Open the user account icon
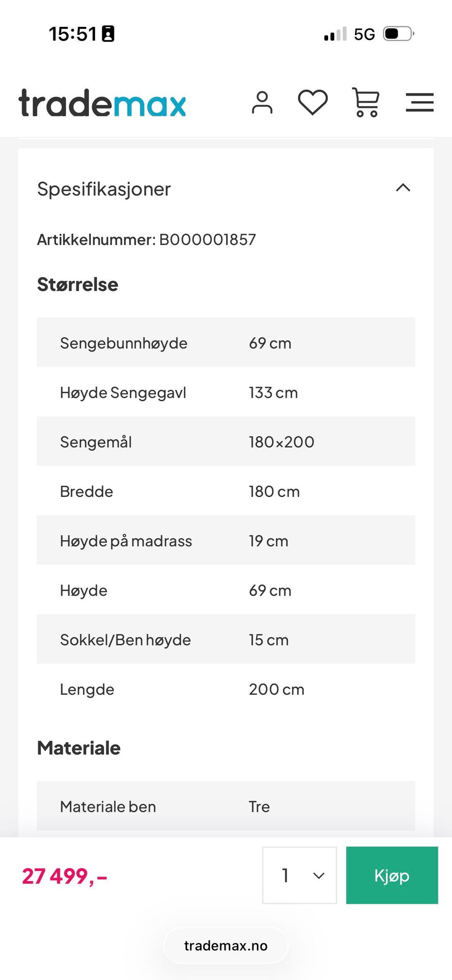Screen dimensions: 452x980 point(262,103)
